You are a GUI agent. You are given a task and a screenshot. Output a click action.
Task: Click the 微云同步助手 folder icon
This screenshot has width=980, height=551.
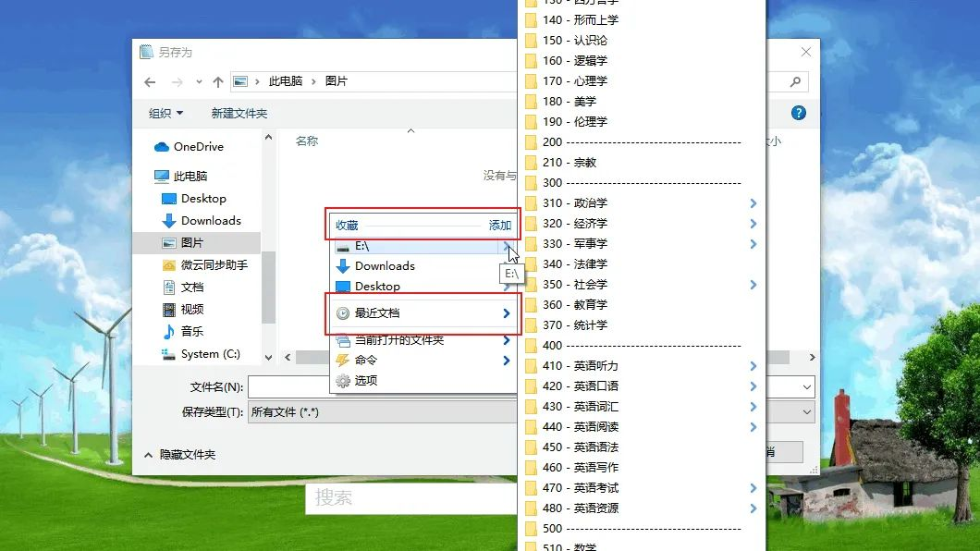pos(169,265)
